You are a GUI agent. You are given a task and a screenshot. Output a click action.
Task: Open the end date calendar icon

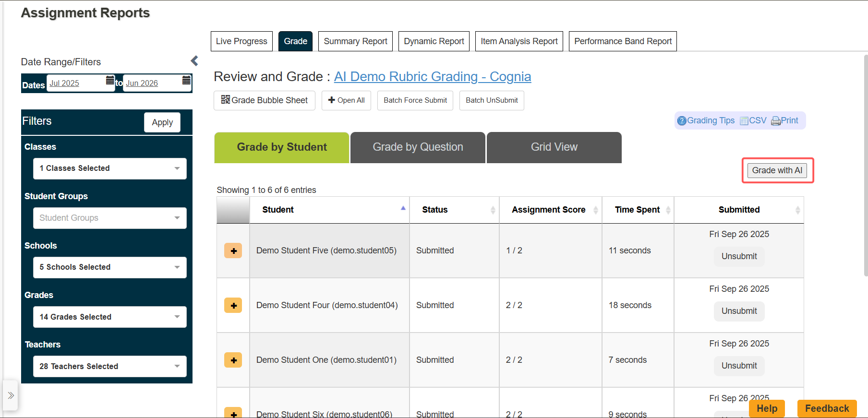click(x=186, y=80)
